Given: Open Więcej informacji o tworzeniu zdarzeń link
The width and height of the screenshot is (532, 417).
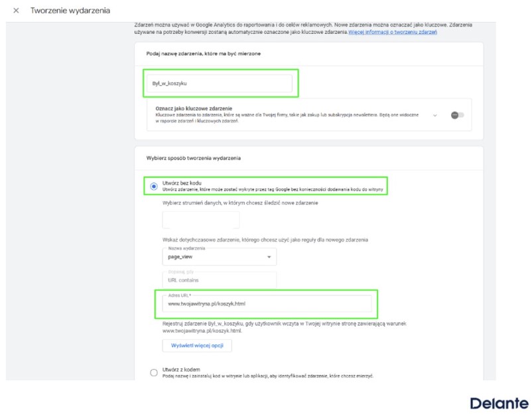Looking at the screenshot, I should pos(393,32).
